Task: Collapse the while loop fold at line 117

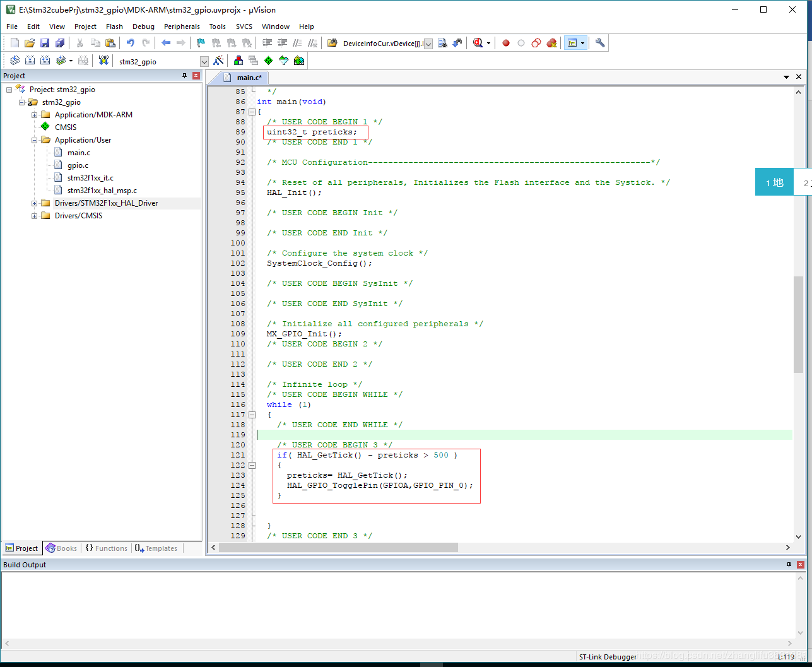Action: click(252, 415)
